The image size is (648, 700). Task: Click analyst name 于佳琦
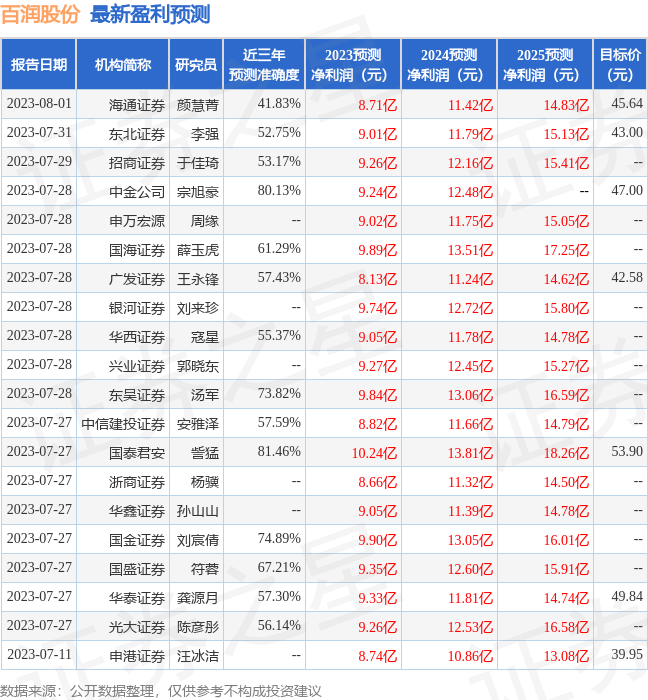point(198,163)
